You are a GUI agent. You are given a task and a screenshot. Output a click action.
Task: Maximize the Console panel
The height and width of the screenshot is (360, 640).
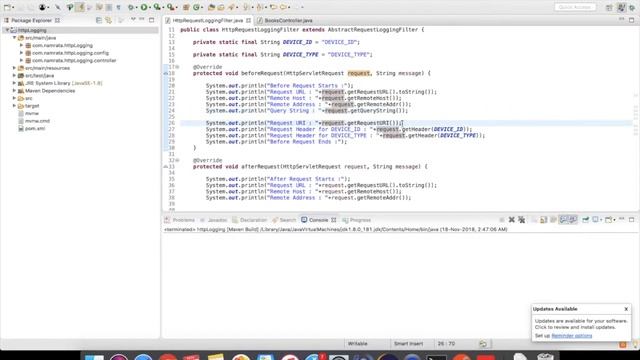pyautogui.click(x=631, y=219)
